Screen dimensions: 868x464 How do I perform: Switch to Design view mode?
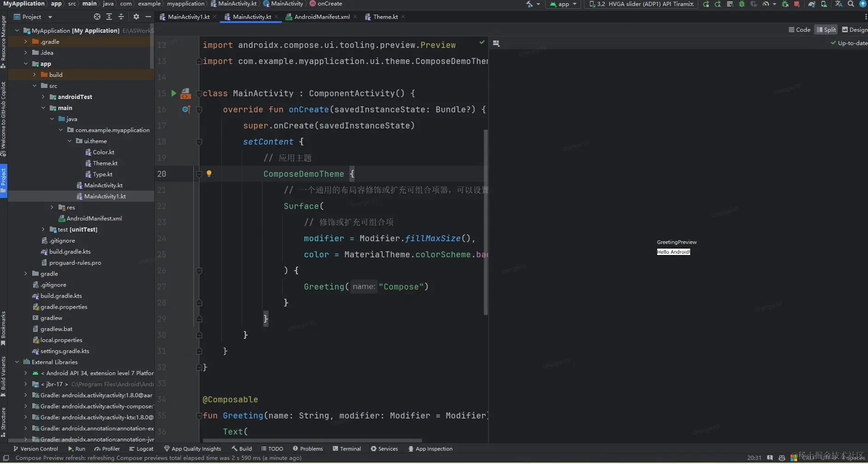(855, 29)
